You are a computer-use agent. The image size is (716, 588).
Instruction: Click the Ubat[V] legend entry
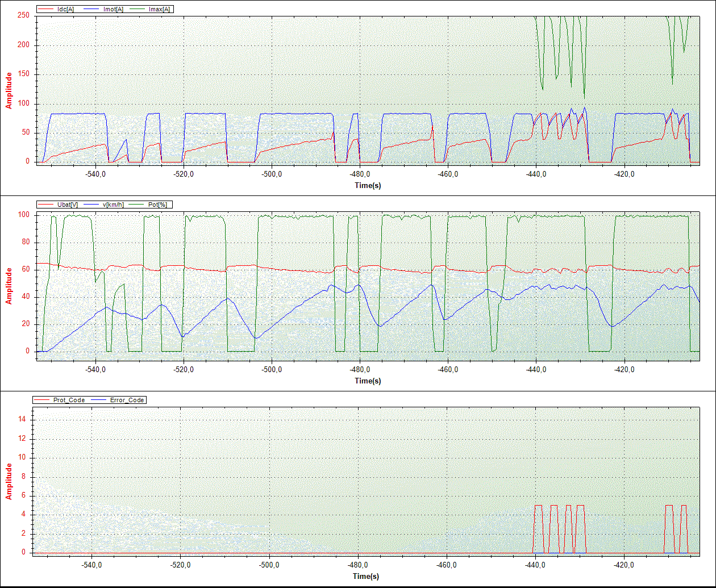68,204
